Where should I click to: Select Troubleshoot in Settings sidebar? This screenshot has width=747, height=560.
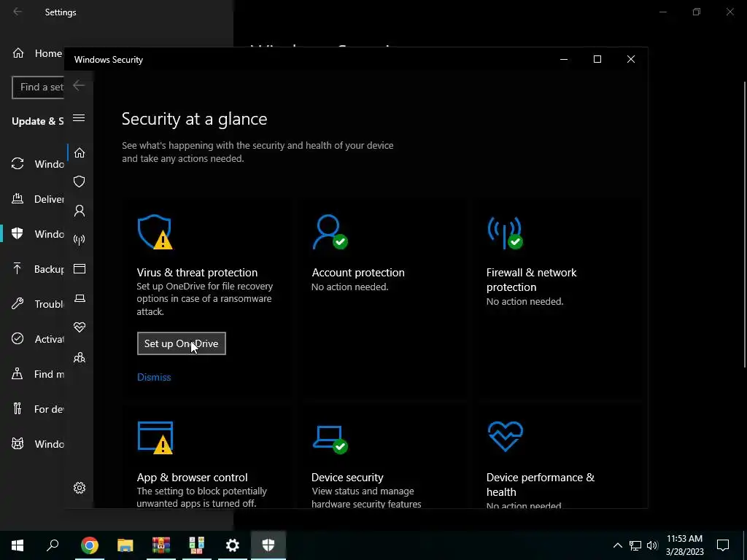pos(37,304)
